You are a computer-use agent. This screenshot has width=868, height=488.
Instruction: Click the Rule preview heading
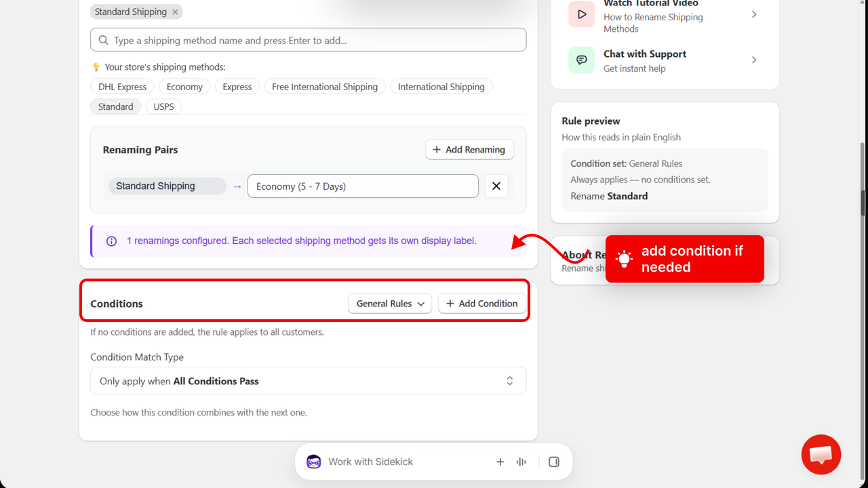(591, 121)
